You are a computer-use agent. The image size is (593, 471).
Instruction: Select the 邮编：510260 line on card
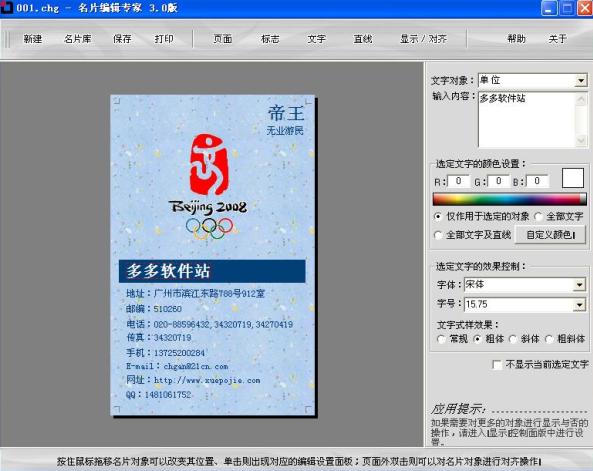pos(154,309)
